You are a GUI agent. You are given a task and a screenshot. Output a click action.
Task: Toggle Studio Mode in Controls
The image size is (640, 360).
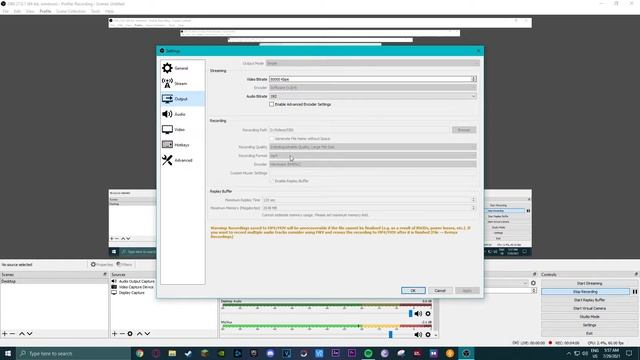589,317
